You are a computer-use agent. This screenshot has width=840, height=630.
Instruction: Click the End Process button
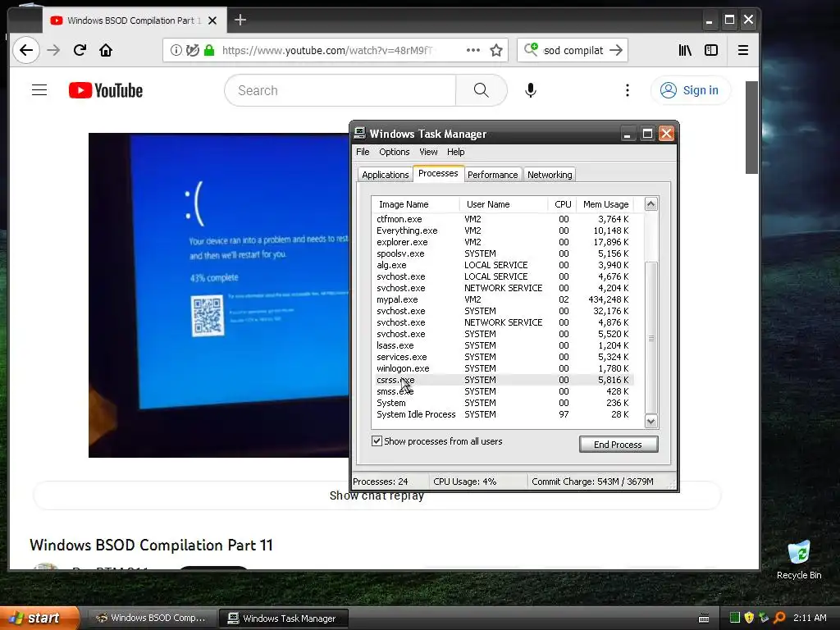619,444
